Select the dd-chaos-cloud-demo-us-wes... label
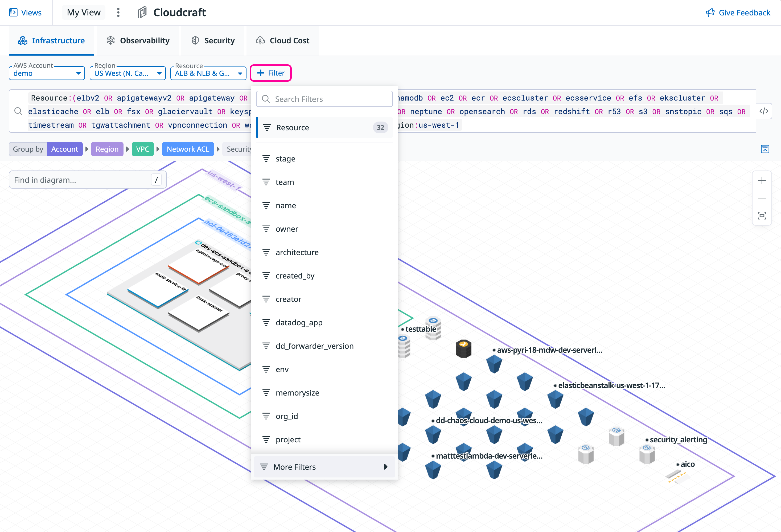 (489, 421)
